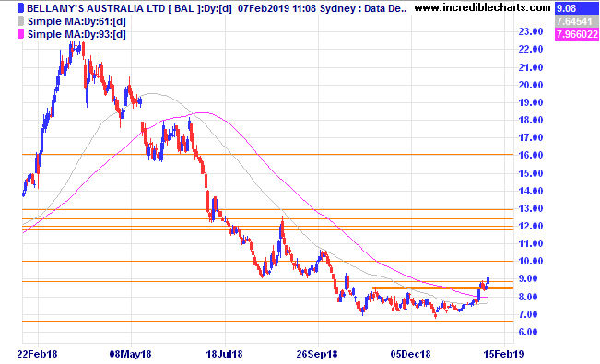Viewport: 600px width, 364px height.
Task: Click the 23.00 price axis label
Action: [530, 31]
